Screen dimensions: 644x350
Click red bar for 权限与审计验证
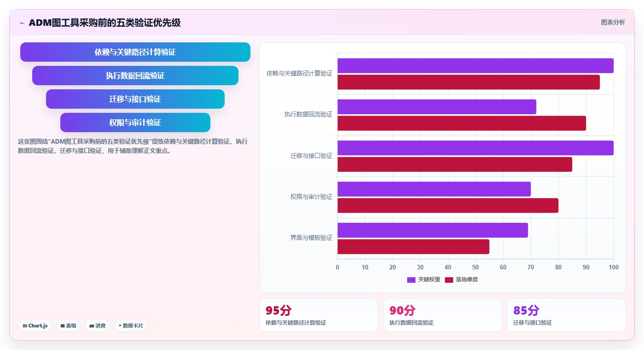(x=448, y=205)
